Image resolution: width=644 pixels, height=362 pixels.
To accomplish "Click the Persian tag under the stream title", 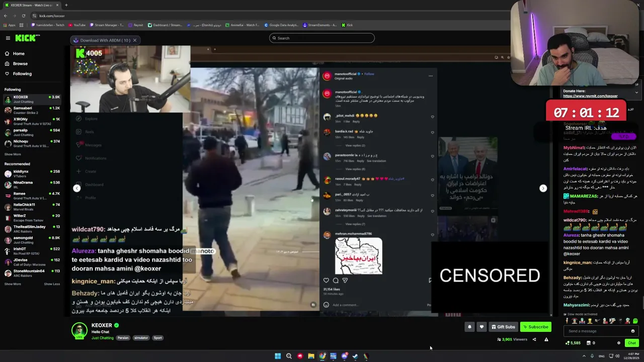I will (x=123, y=338).
